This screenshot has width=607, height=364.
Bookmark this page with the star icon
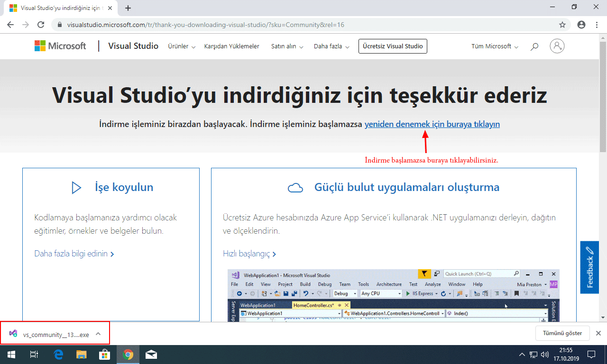562,25
